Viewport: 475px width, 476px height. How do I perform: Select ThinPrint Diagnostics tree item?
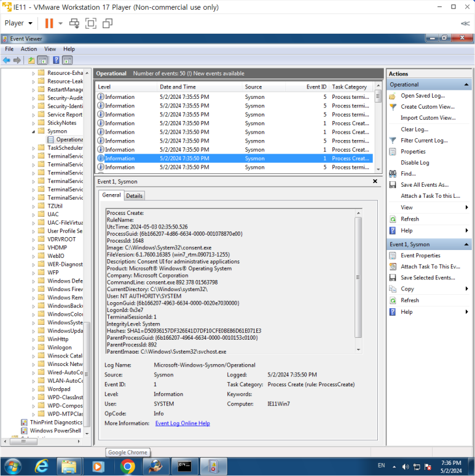[x=52, y=423]
